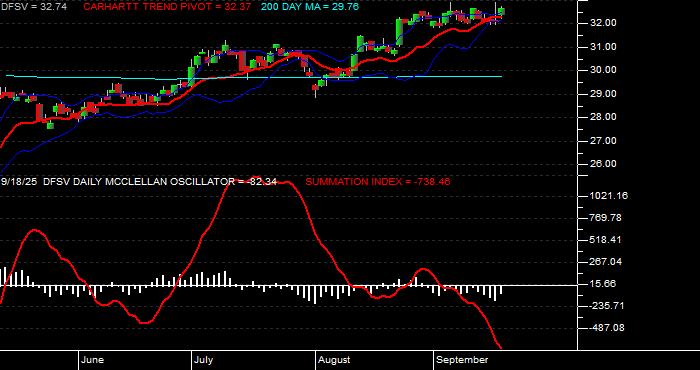Viewport: 700px width, 370px height.
Task: Click the 267.04 oscillator axis value
Action: 606,262
